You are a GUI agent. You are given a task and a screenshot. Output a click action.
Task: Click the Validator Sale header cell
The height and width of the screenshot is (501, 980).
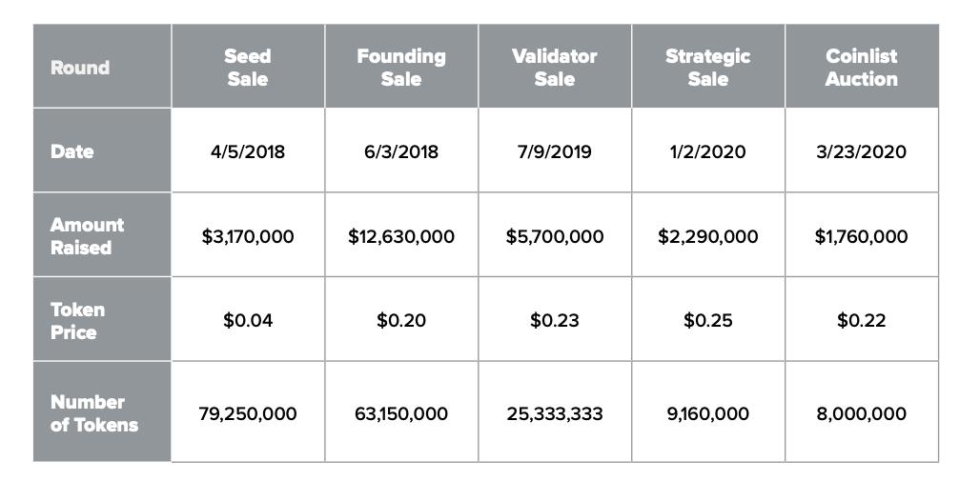click(555, 68)
